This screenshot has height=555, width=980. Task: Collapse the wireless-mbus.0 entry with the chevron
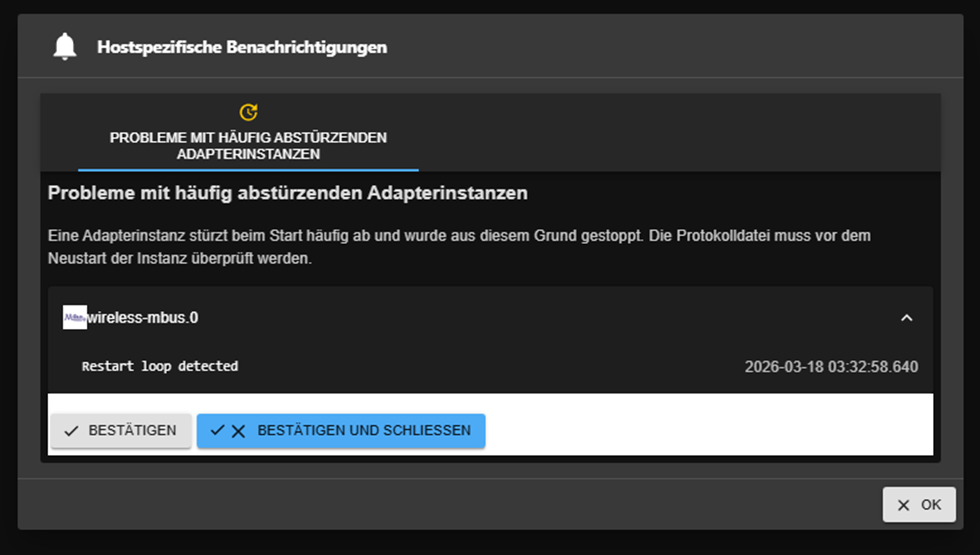[907, 318]
